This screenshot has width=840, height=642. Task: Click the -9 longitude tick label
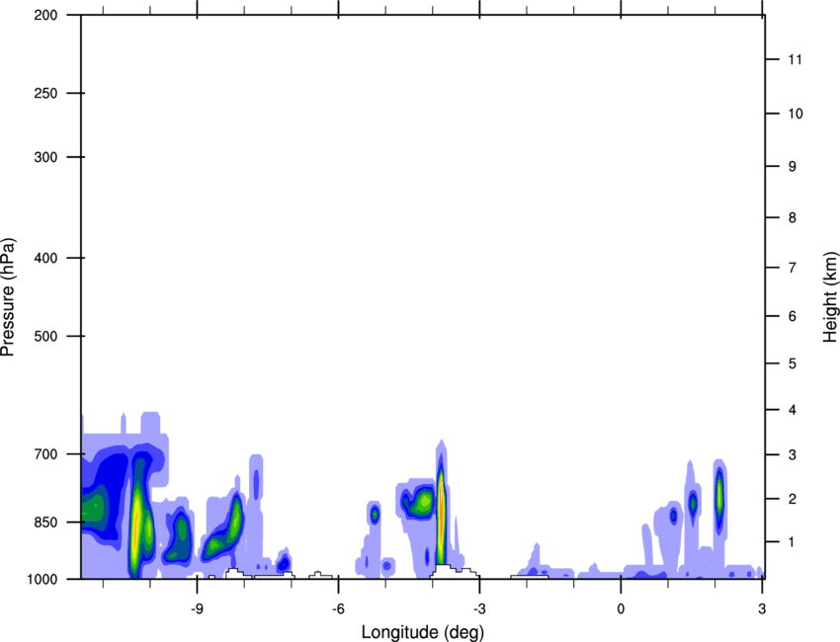click(197, 608)
